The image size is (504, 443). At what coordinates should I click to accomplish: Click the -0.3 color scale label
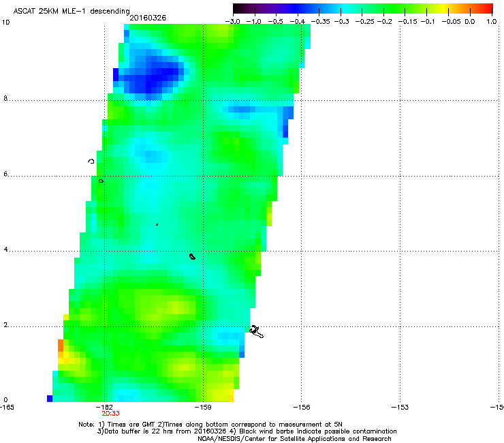click(341, 22)
